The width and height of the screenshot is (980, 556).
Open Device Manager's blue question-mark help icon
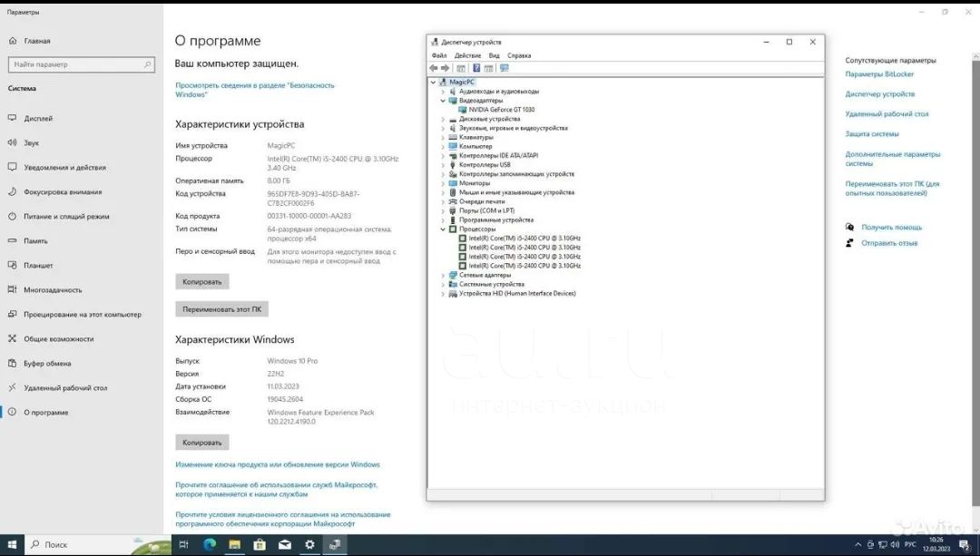click(x=476, y=68)
